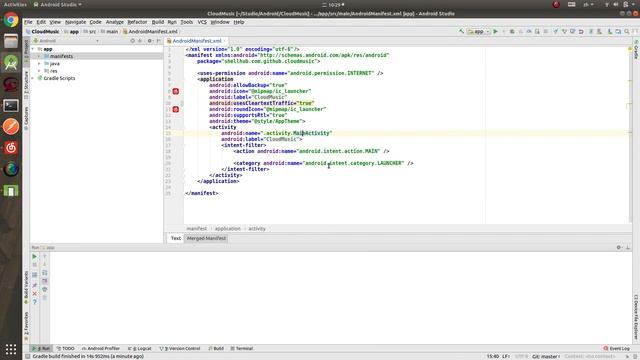Click the red icon marker beside android:roundIcon line
The width and height of the screenshot is (640, 360).
click(176, 109)
